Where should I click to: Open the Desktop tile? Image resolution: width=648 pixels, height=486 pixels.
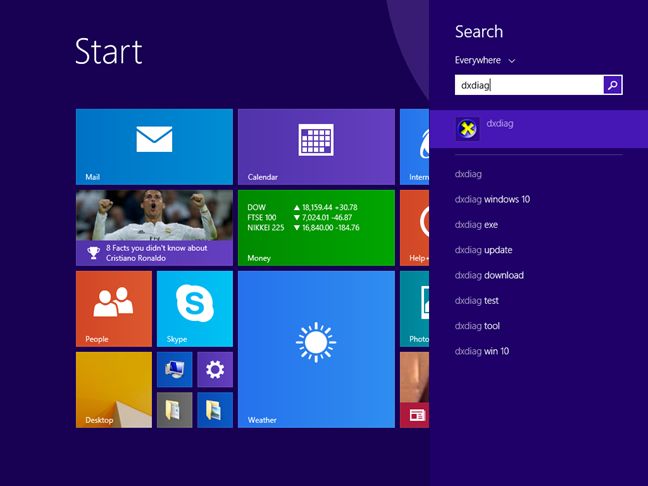click(x=114, y=389)
